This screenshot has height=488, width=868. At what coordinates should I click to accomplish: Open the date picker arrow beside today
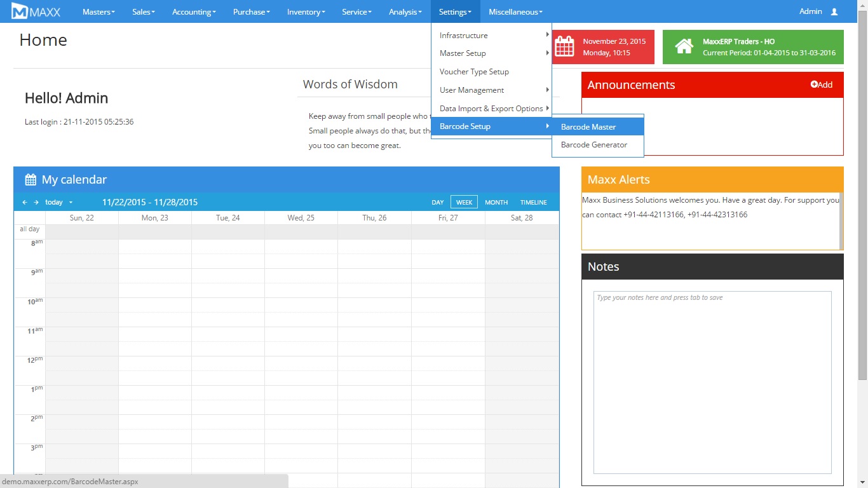[71, 203]
